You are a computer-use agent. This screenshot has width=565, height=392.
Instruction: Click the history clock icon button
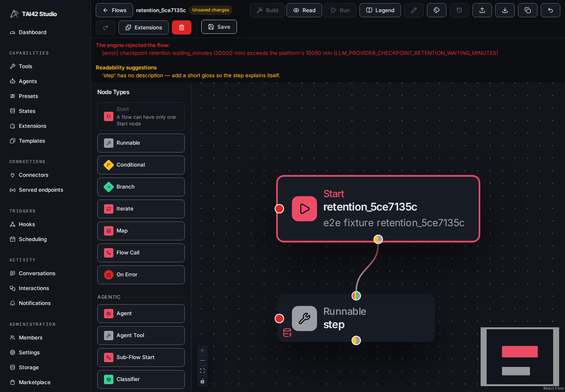coord(459,10)
